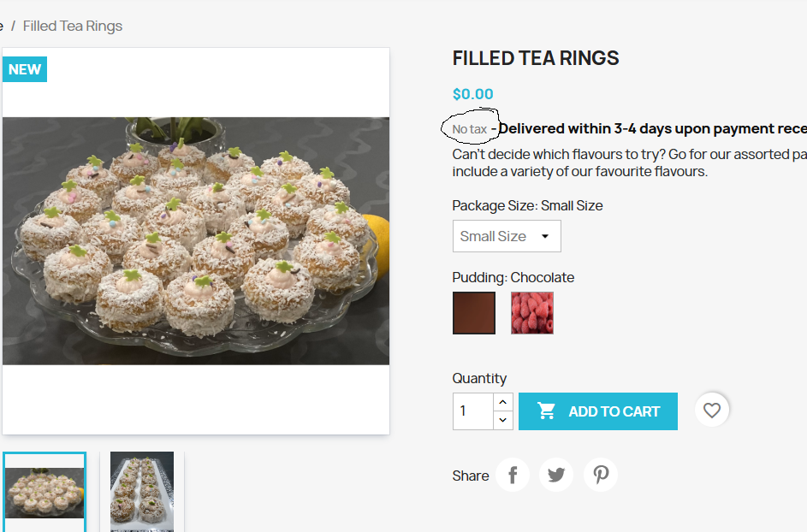Share product on Twitter

tap(556, 475)
